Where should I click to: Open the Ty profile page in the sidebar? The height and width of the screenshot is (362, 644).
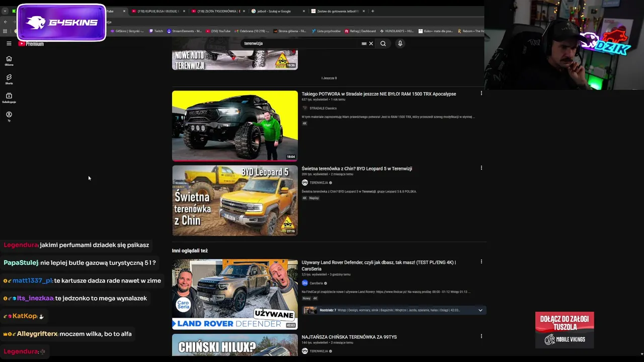pos(9,117)
